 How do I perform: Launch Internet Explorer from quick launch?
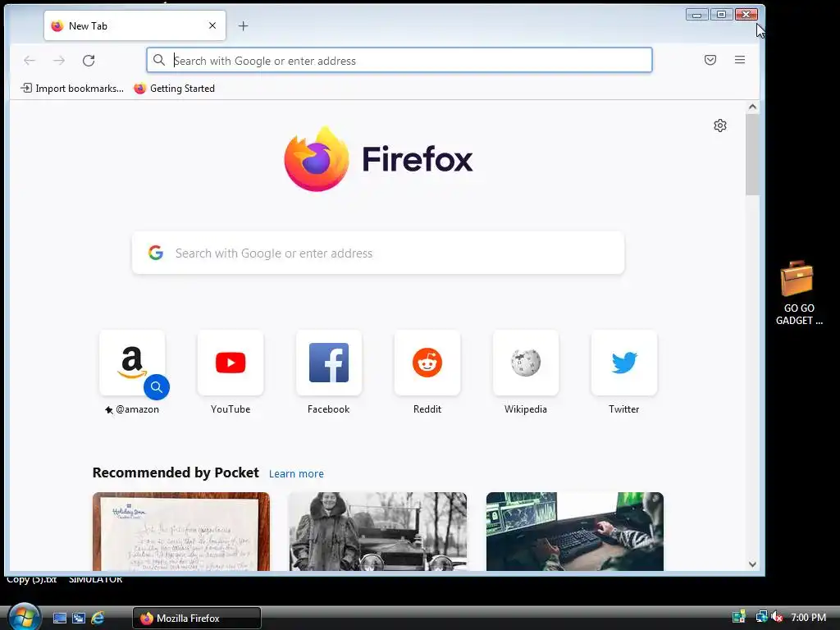(98, 619)
